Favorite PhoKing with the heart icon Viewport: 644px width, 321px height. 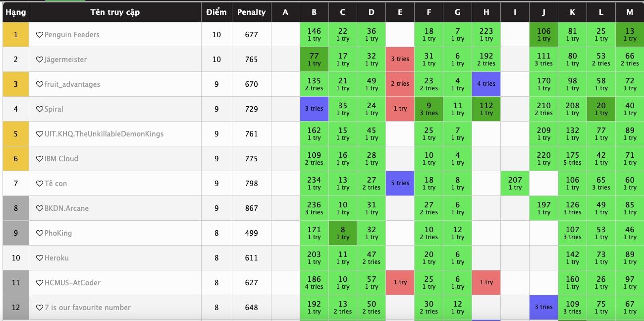[40, 233]
